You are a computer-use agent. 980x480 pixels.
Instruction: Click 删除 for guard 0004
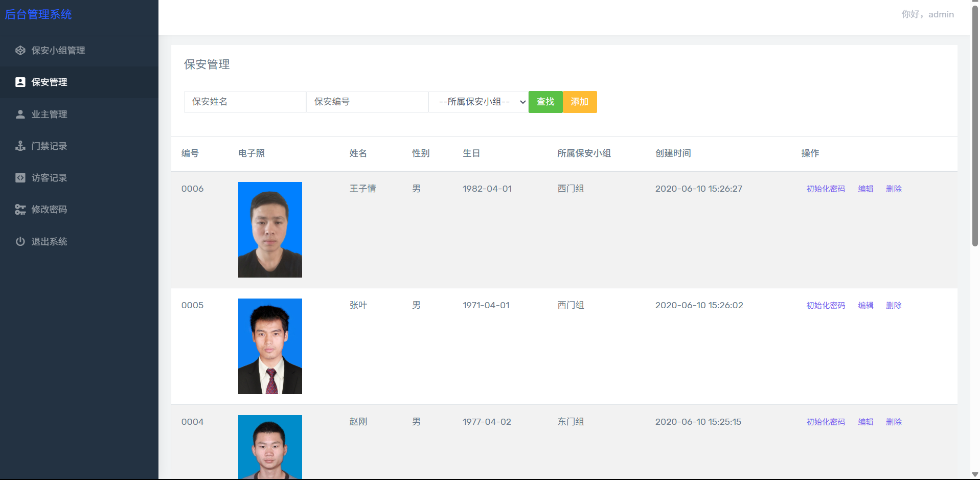[894, 422]
